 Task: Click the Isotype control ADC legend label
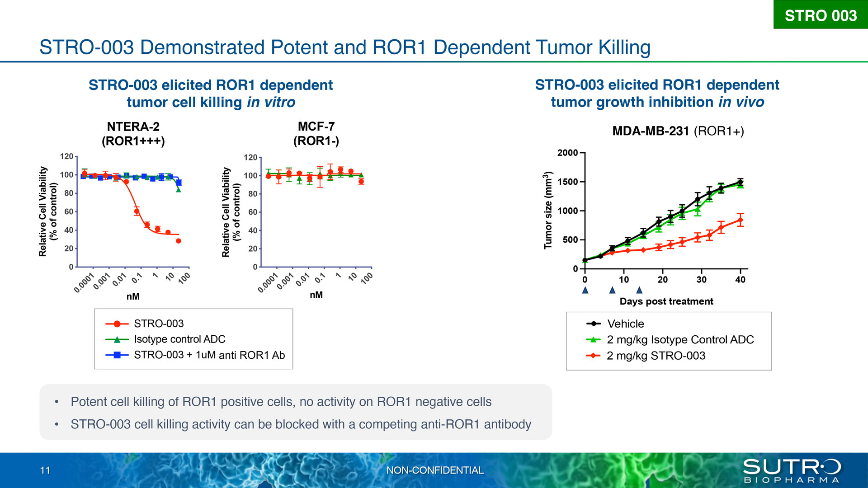pos(179,339)
